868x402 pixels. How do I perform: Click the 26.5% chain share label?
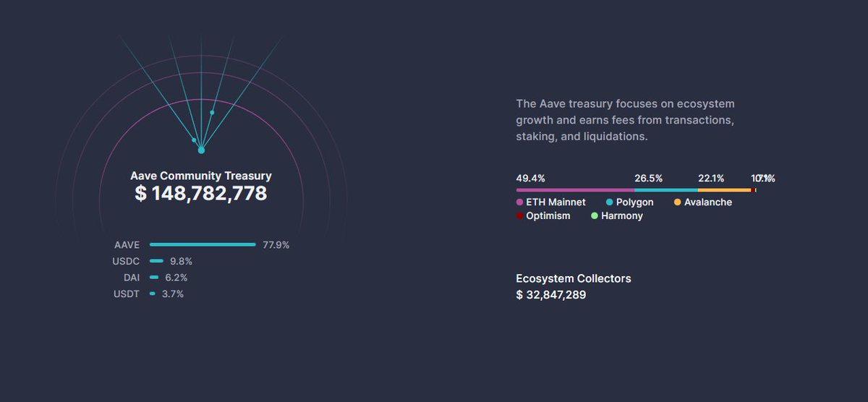[649, 178]
